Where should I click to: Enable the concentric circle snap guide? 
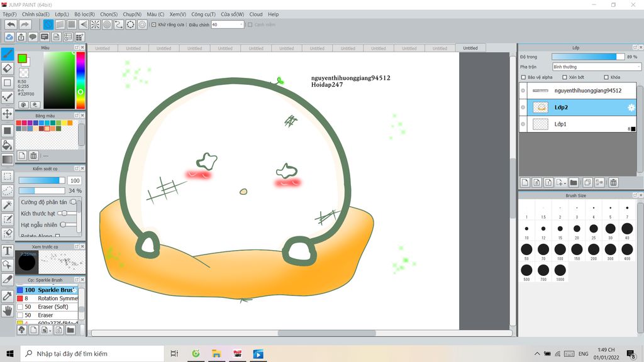pos(107,25)
